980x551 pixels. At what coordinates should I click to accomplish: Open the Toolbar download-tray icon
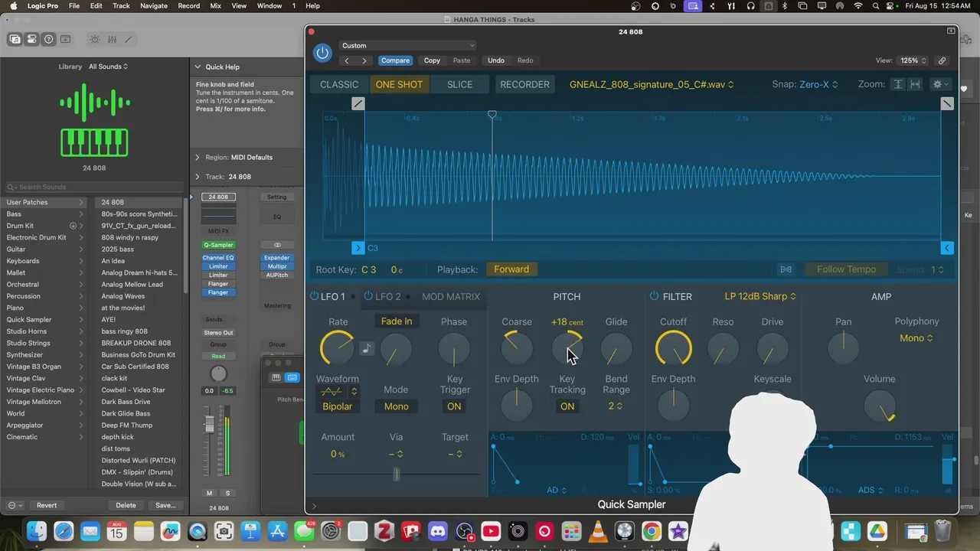pyautogui.click(x=66, y=39)
